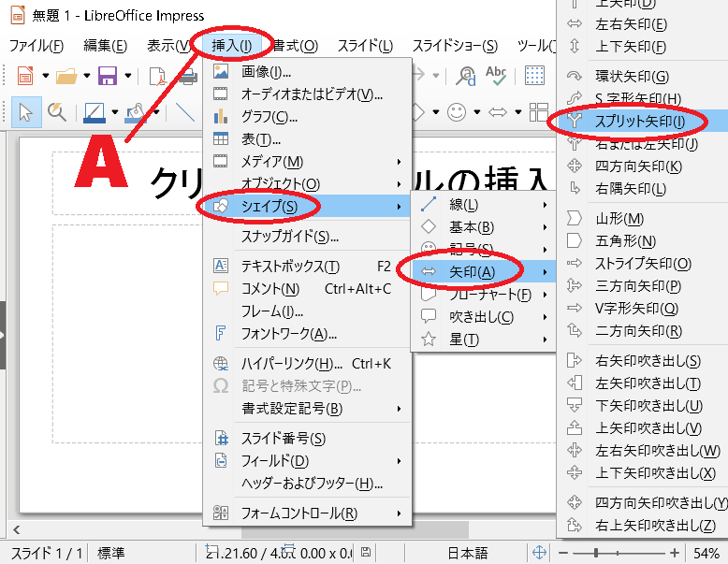Screen dimensions: 728x564
Task: Choose 画像(I)... in Insert menu
Action: coord(307,71)
